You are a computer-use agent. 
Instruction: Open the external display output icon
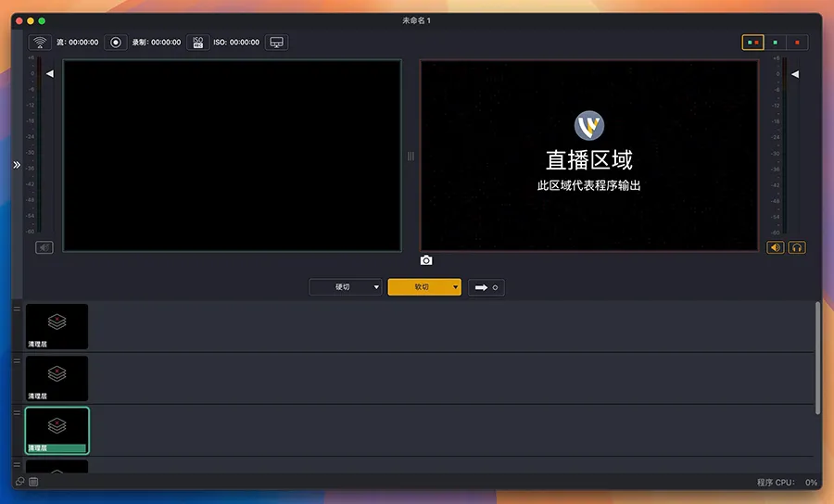(x=276, y=43)
